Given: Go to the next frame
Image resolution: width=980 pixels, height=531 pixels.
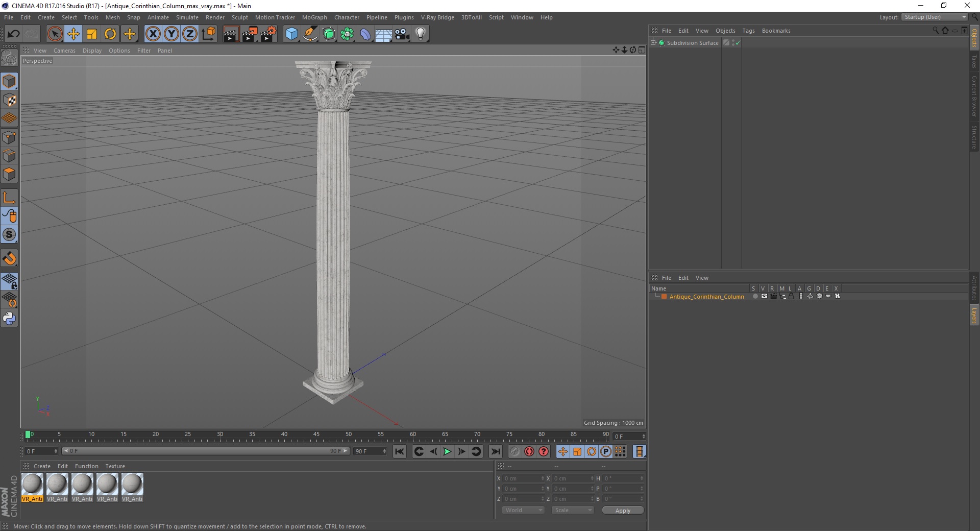Looking at the screenshot, I should [x=461, y=451].
